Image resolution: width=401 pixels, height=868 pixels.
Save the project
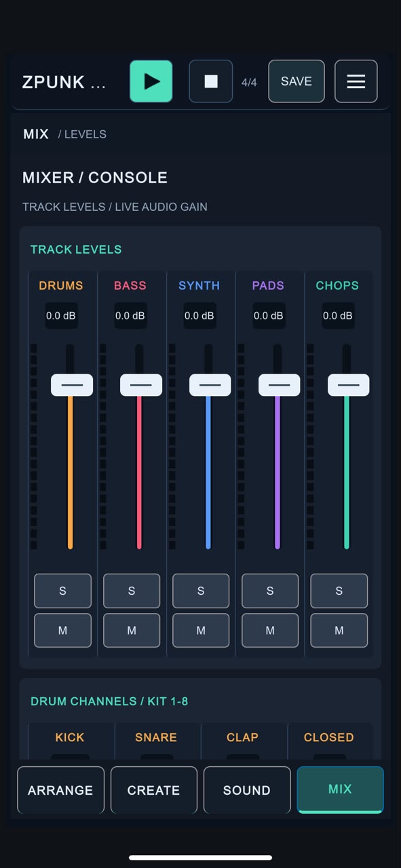297,81
